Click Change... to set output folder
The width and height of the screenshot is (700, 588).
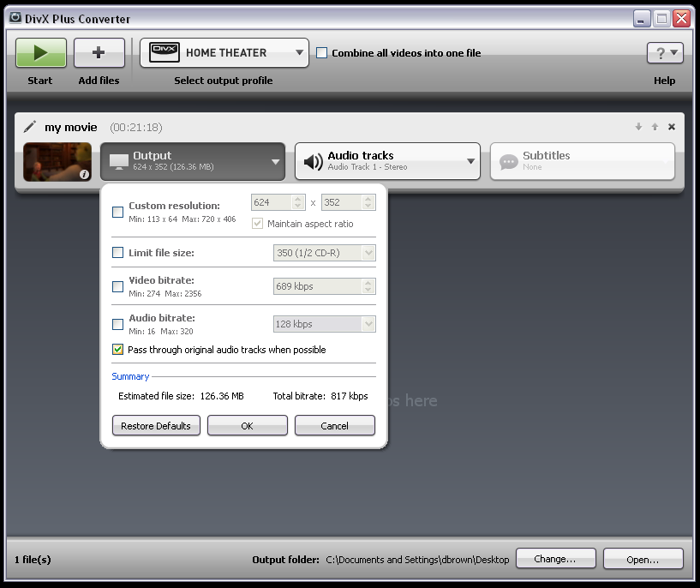(x=556, y=559)
